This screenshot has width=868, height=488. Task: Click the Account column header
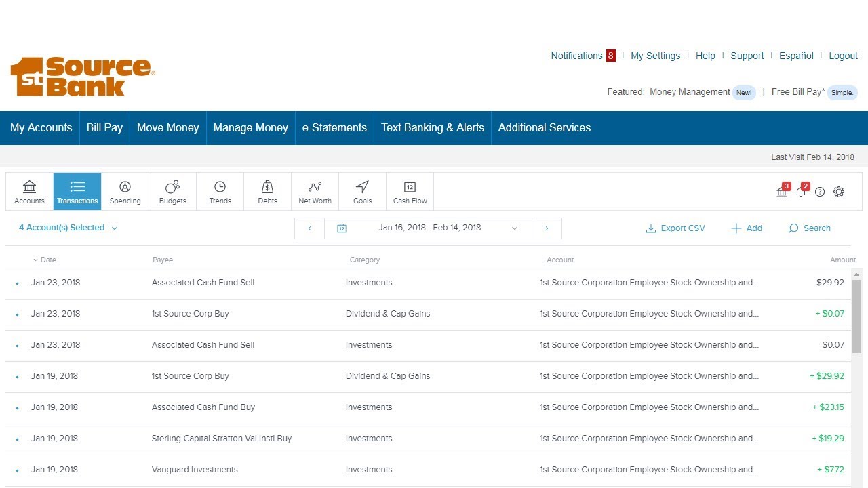tap(560, 260)
